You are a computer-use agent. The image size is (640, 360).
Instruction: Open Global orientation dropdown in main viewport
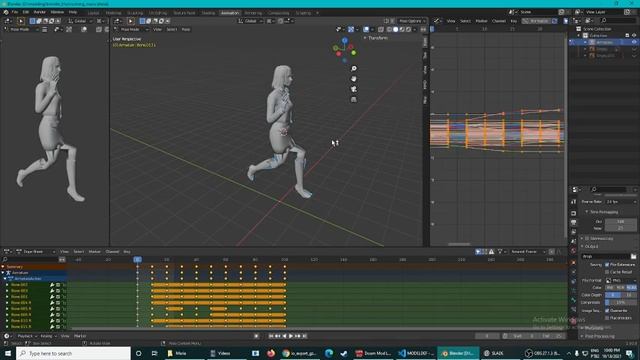coord(250,21)
